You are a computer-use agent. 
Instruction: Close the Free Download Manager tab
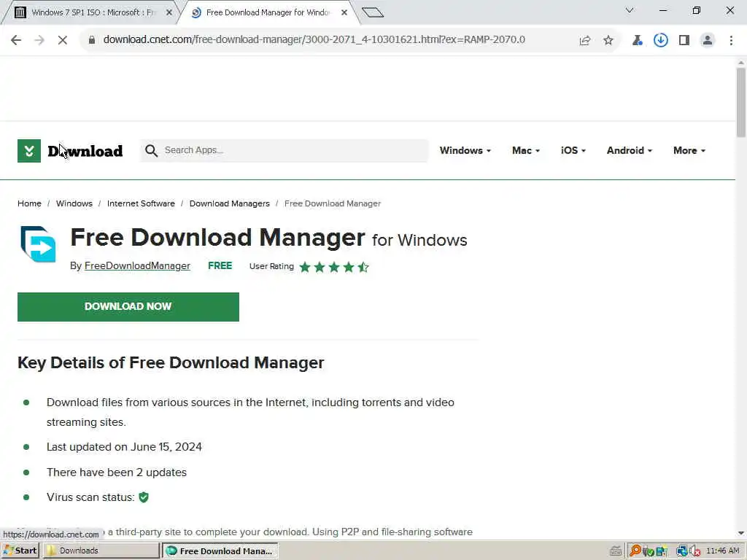[344, 13]
